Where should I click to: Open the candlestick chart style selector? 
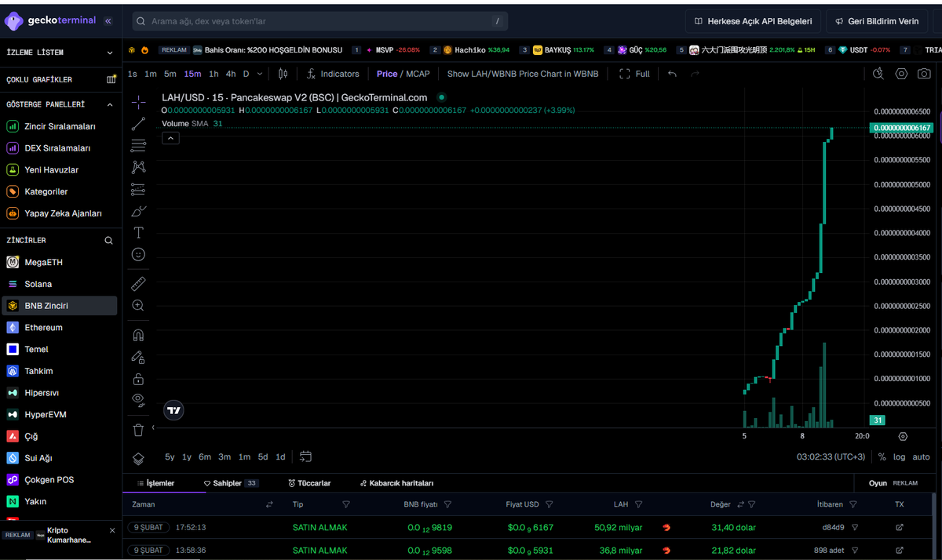pyautogui.click(x=283, y=74)
